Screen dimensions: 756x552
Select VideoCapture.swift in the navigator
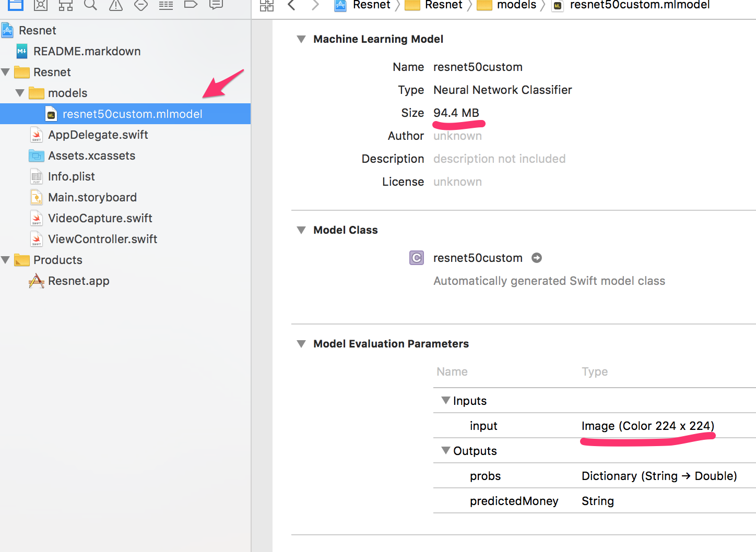(x=100, y=218)
